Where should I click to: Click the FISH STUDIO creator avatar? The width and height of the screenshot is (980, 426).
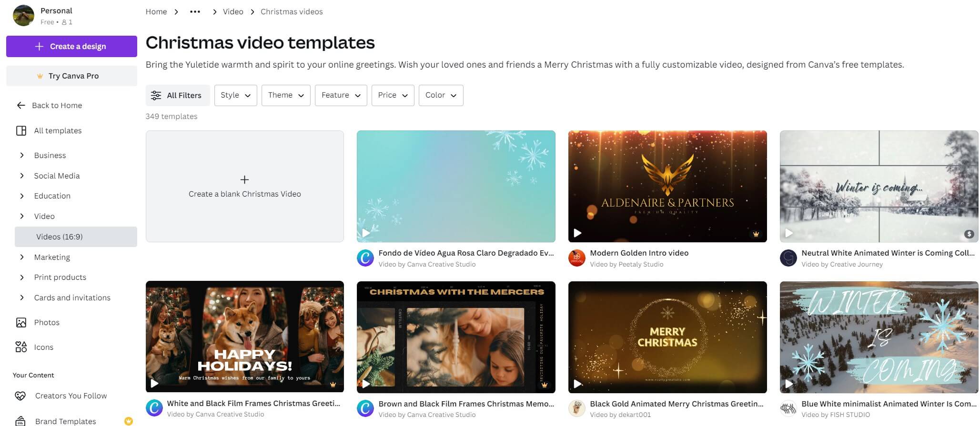tap(788, 408)
